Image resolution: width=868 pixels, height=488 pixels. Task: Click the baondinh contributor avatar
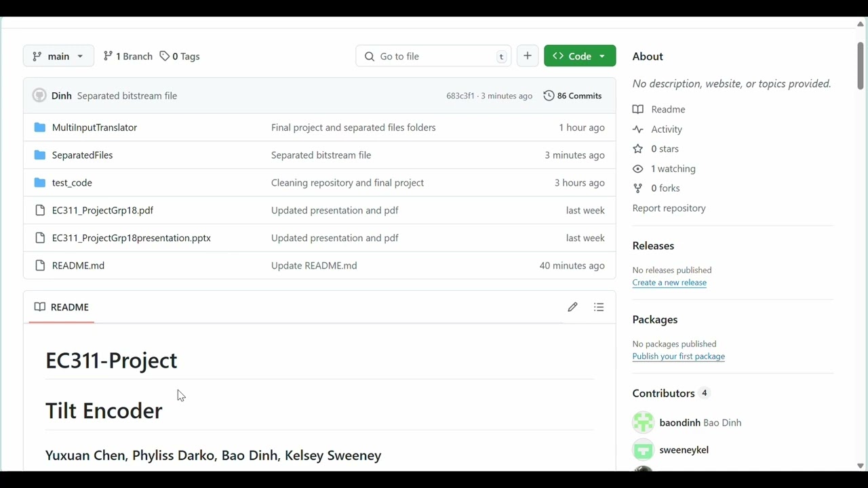pyautogui.click(x=643, y=423)
